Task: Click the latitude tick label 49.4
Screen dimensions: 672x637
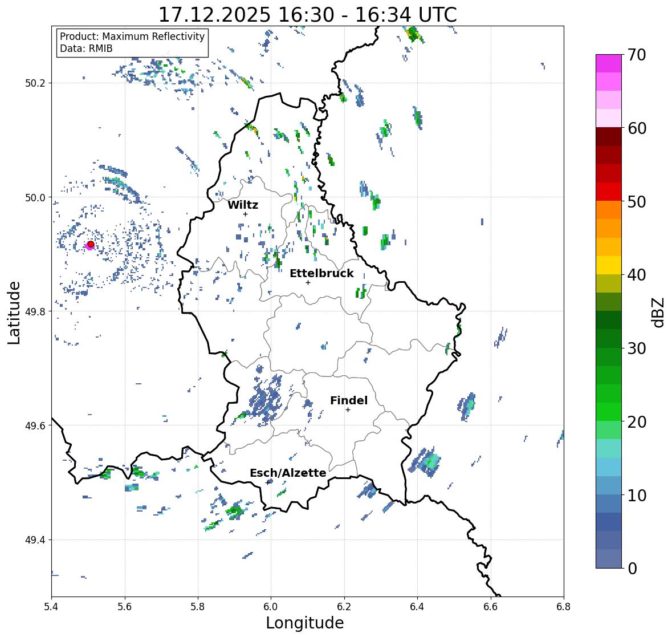Action: tap(35, 540)
